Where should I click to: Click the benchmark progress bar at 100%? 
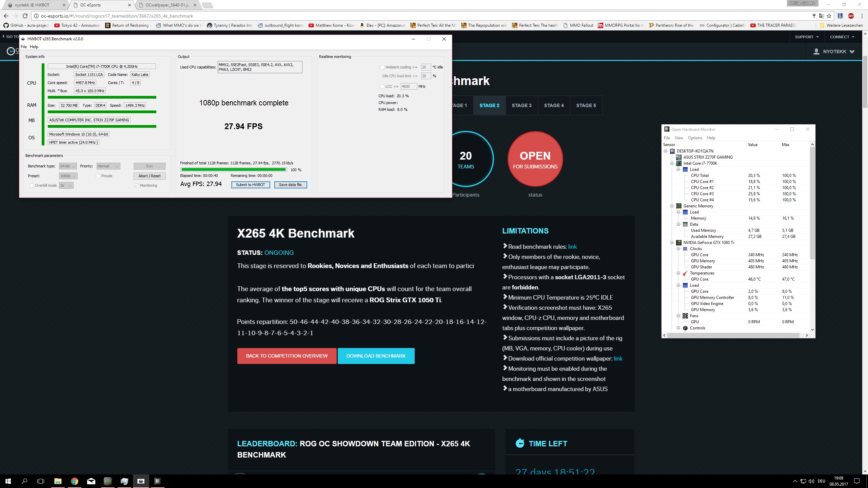[234, 169]
